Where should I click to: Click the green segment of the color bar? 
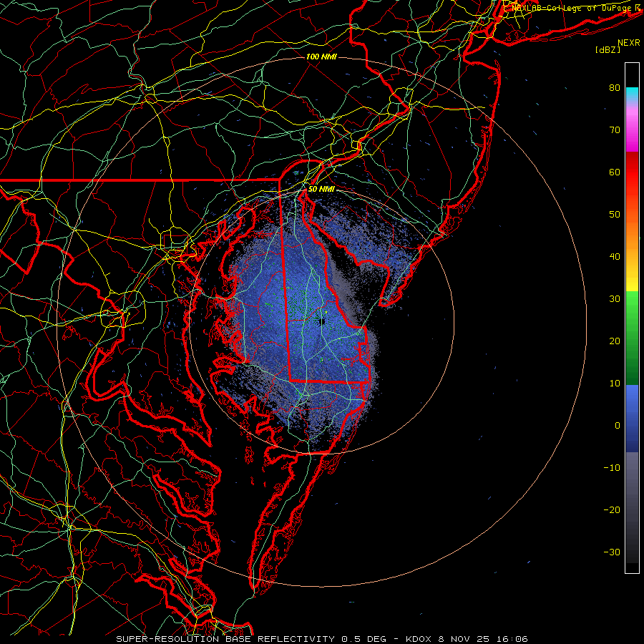click(x=632, y=338)
